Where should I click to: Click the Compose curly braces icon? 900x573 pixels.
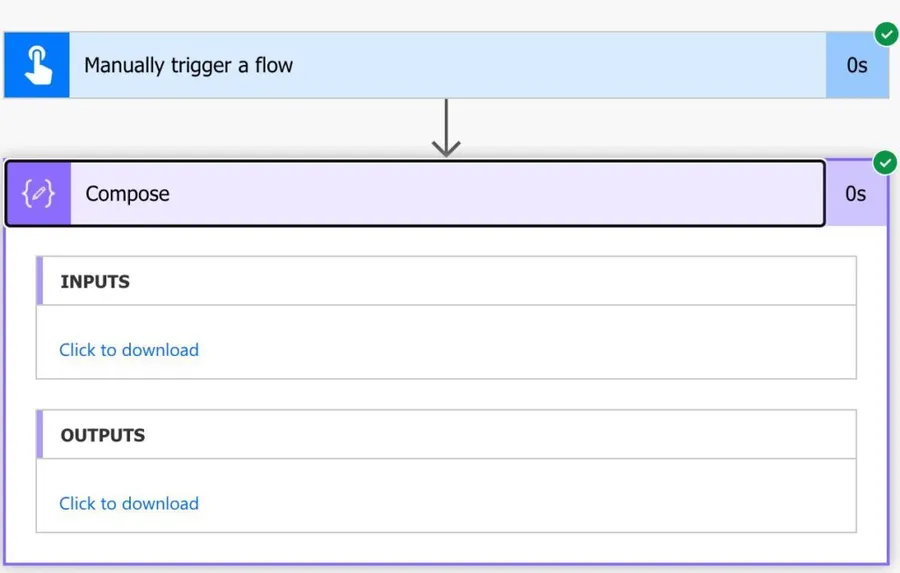[38, 193]
